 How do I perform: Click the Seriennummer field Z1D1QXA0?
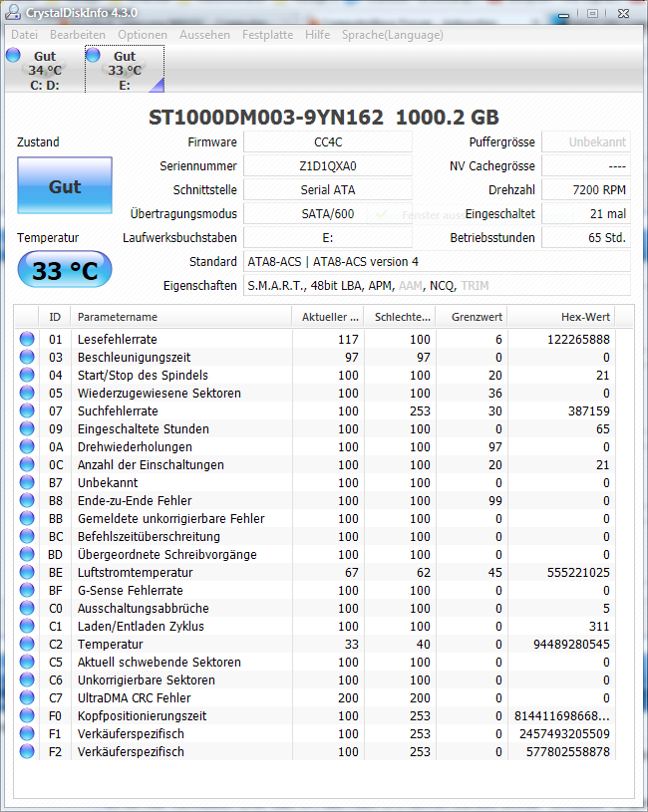(x=328, y=165)
